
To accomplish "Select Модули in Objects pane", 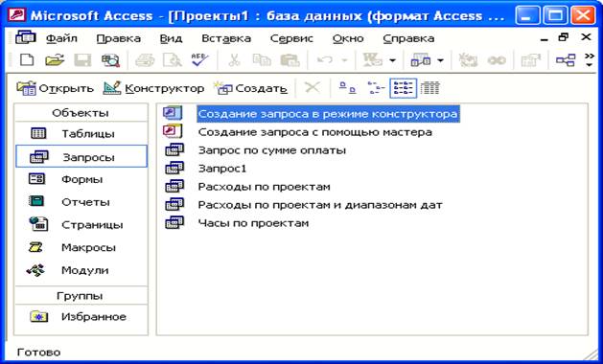I will click(x=81, y=270).
